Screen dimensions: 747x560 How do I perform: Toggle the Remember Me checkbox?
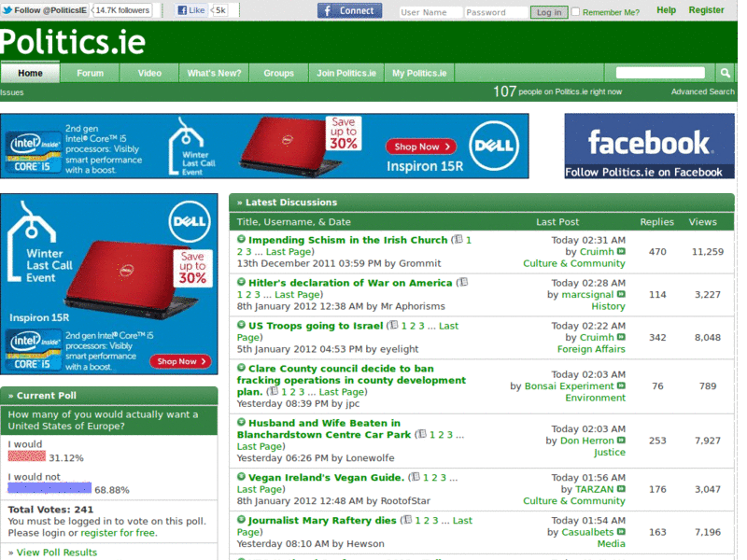(575, 11)
